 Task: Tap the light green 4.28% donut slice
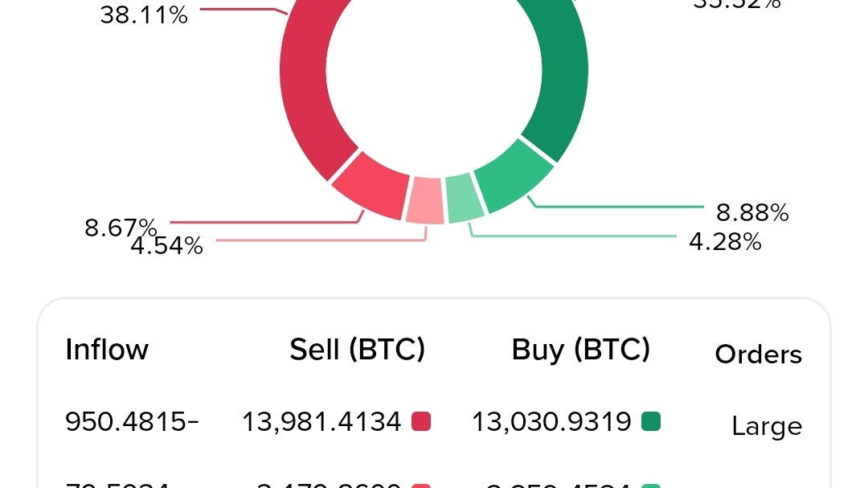coord(465,199)
